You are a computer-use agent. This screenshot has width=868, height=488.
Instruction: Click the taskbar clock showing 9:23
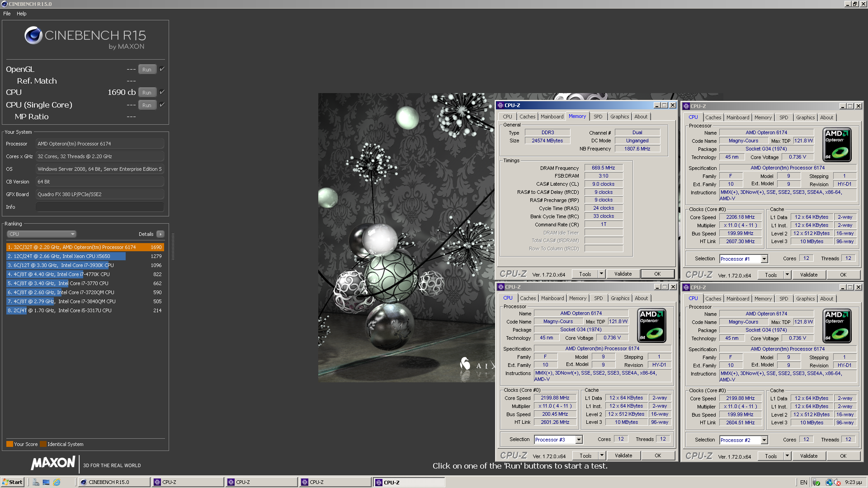853,482
